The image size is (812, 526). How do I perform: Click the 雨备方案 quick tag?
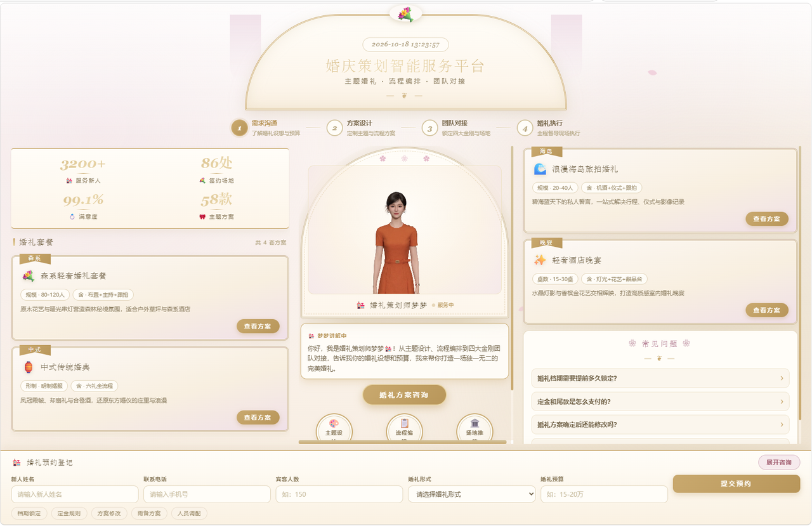[x=149, y=513]
